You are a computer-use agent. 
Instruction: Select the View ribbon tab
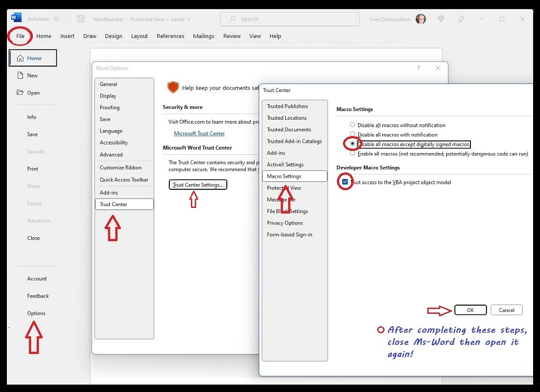(255, 36)
